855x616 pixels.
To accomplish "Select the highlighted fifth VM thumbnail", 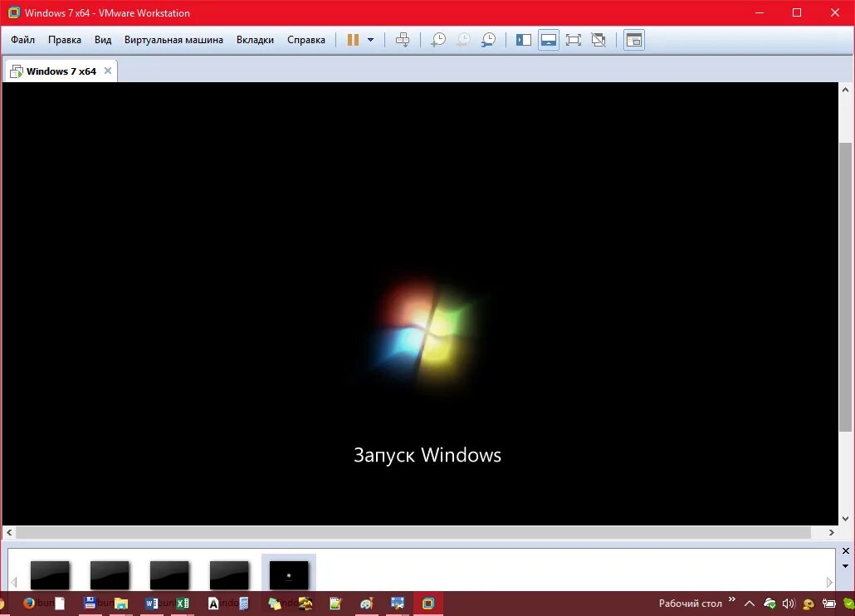I will coord(289,574).
